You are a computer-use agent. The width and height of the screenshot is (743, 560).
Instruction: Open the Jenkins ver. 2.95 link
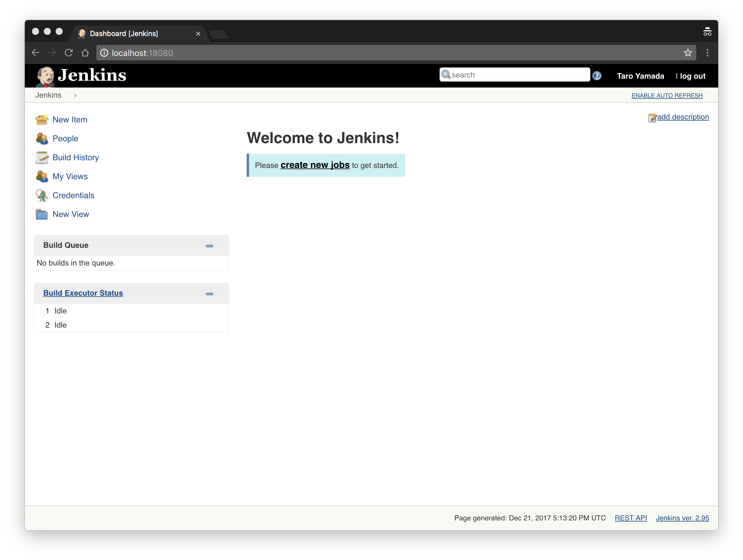(x=682, y=518)
